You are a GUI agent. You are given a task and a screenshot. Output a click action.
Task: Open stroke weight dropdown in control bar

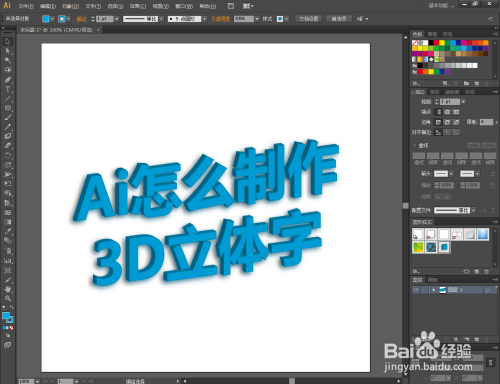pyautogui.click(x=117, y=19)
